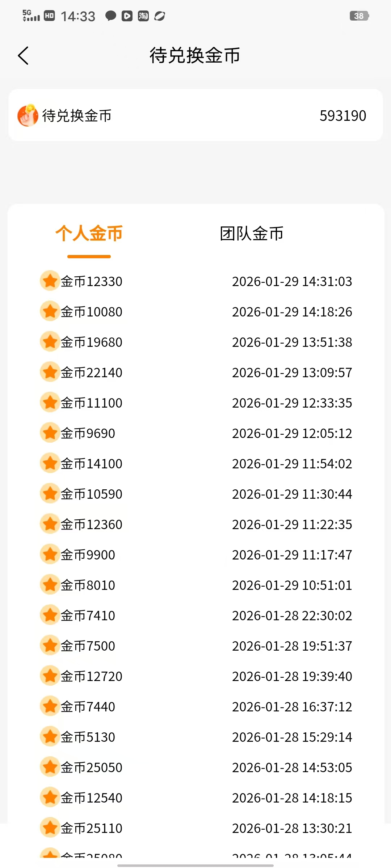This screenshot has width=391, height=868.
Task: Tap the star icon beside 金币8010
Action: coord(50,585)
